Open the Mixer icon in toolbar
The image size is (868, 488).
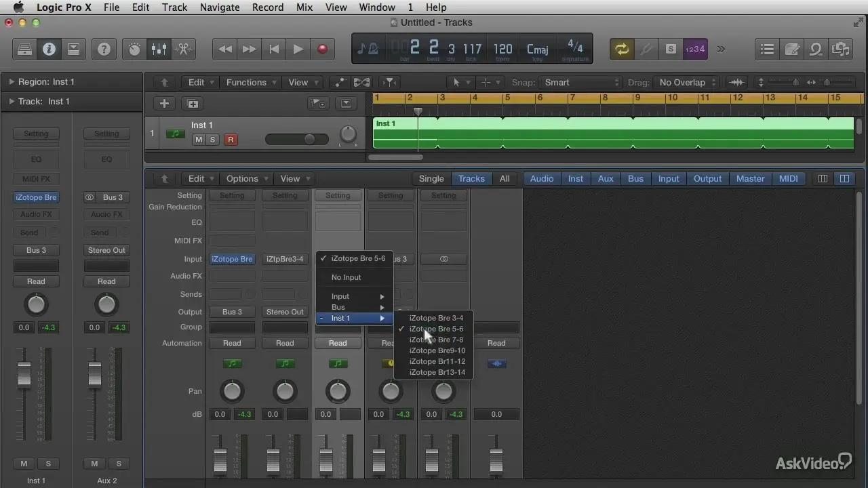click(159, 49)
